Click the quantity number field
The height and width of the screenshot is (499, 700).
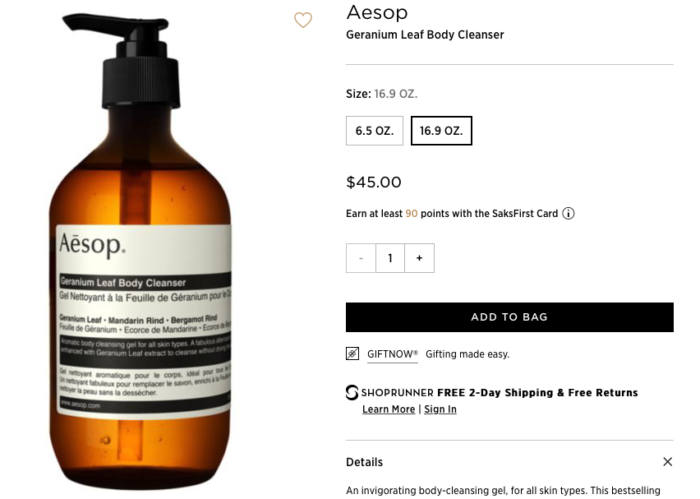point(390,258)
